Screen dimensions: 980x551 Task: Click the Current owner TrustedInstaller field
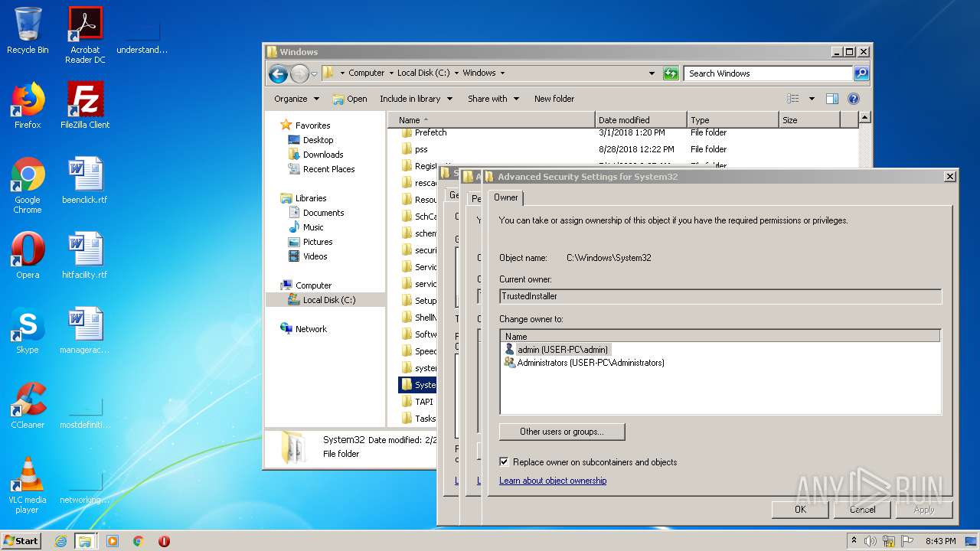click(x=720, y=296)
